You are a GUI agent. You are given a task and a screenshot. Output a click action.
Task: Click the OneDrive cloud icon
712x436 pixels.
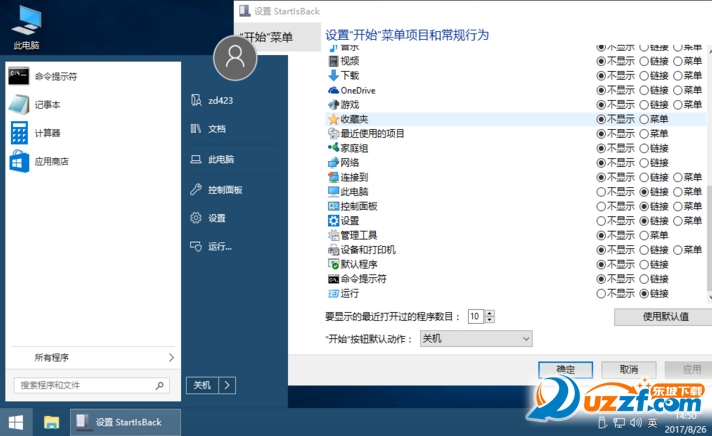pyautogui.click(x=333, y=90)
